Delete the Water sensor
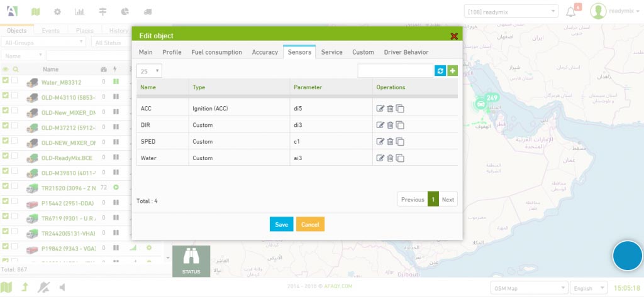Image resolution: width=644 pixels, height=297 pixels. tap(390, 158)
